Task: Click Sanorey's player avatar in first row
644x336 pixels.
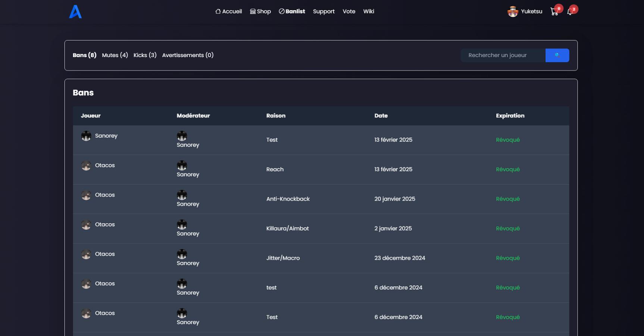Action: (86, 136)
